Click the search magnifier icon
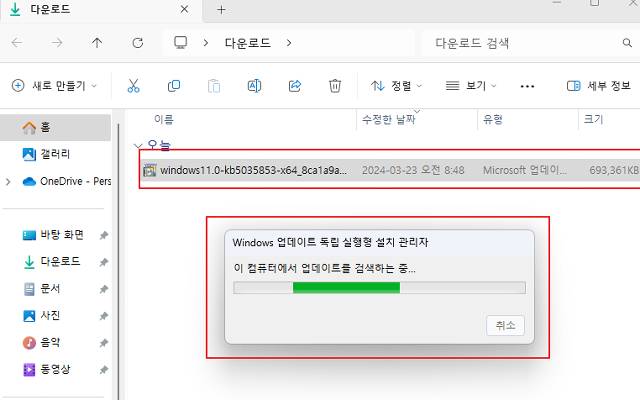 click(627, 42)
